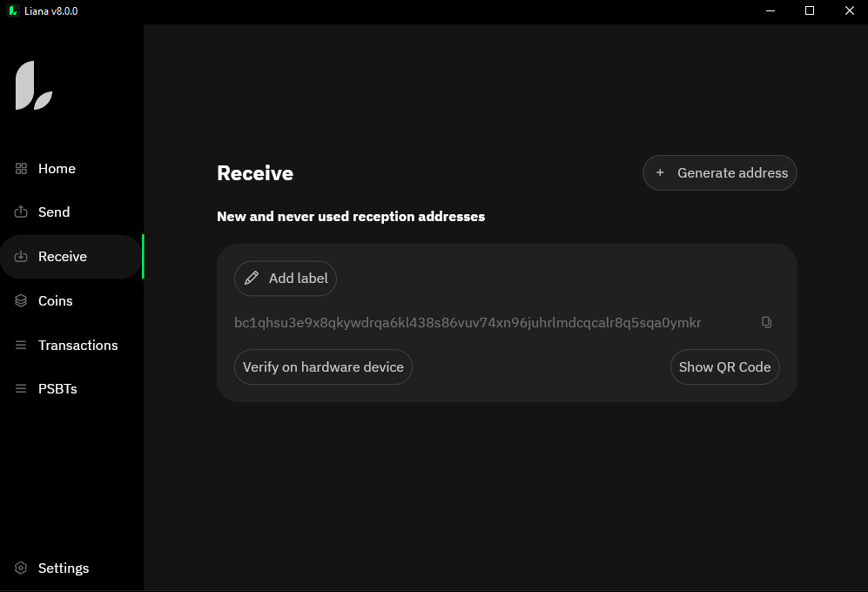
Task: Open the Home section
Action: pyautogui.click(x=57, y=169)
